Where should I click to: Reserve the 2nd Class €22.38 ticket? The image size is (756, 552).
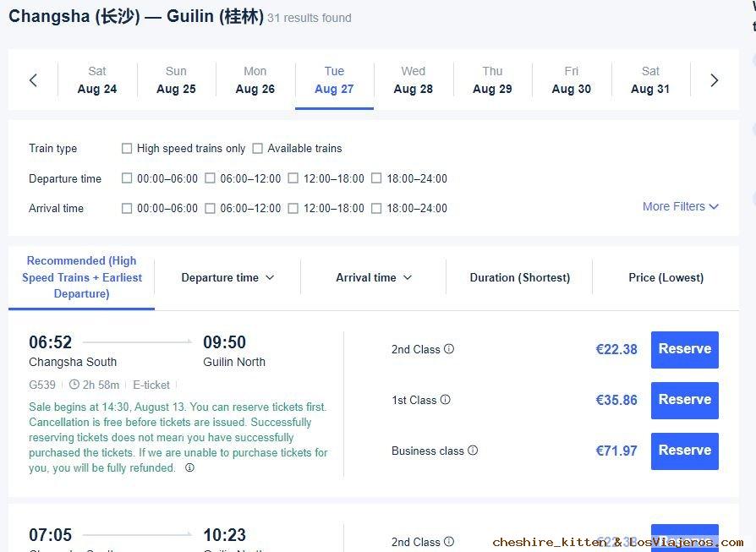pyautogui.click(x=685, y=349)
